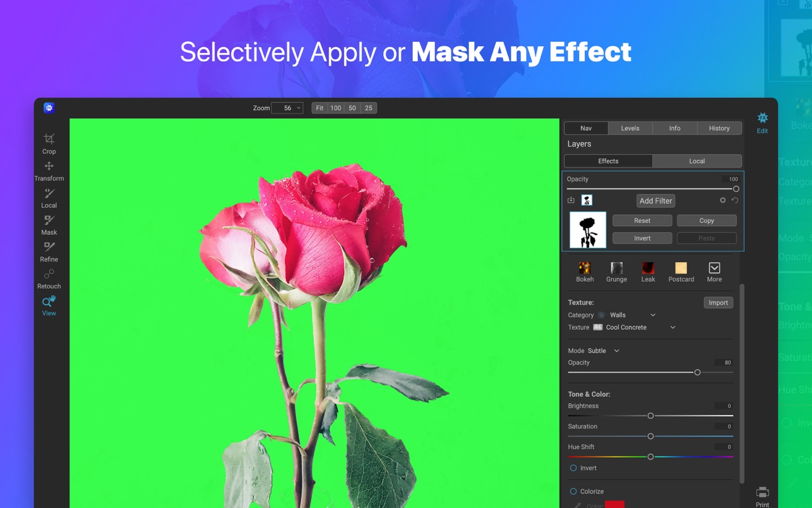Choose the Local adjustment tool
Screen dimensions: 812x508
(x=49, y=198)
